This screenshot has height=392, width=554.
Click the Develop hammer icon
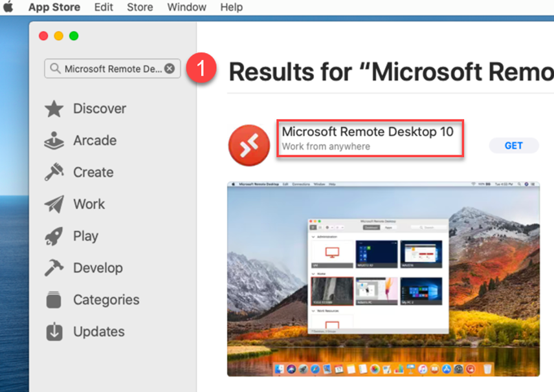click(x=54, y=268)
